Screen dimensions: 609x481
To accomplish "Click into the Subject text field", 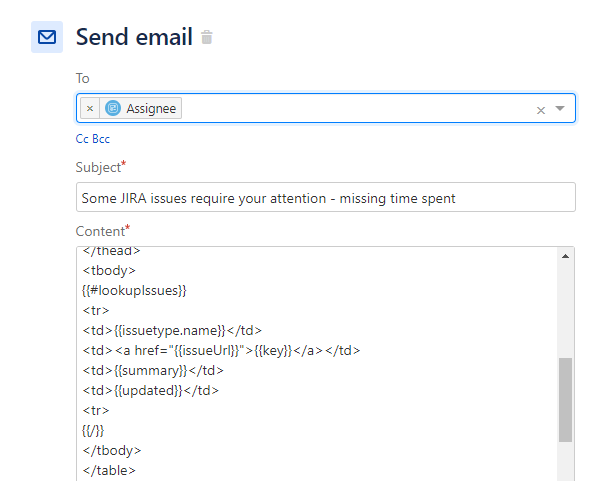I will coord(326,197).
